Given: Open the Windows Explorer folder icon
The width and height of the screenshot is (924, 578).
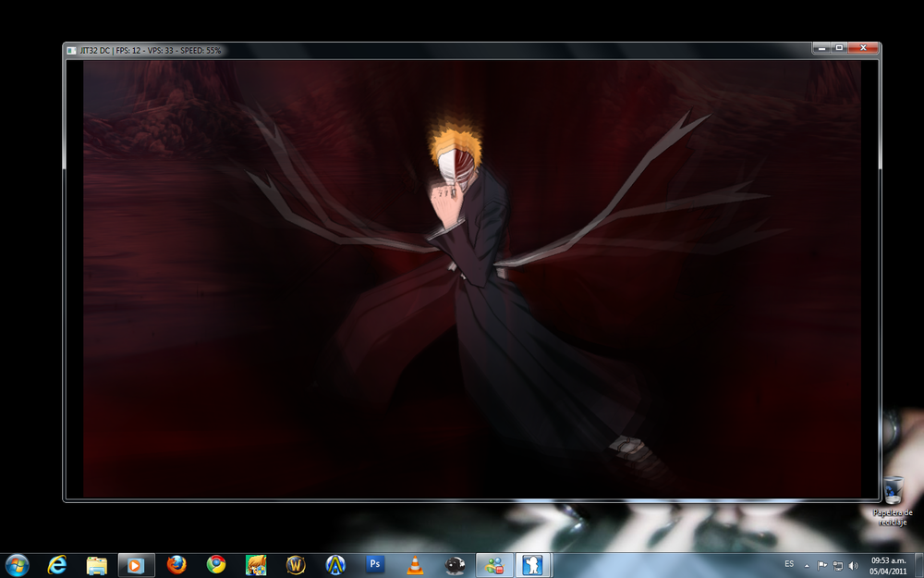Looking at the screenshot, I should 97,565.
